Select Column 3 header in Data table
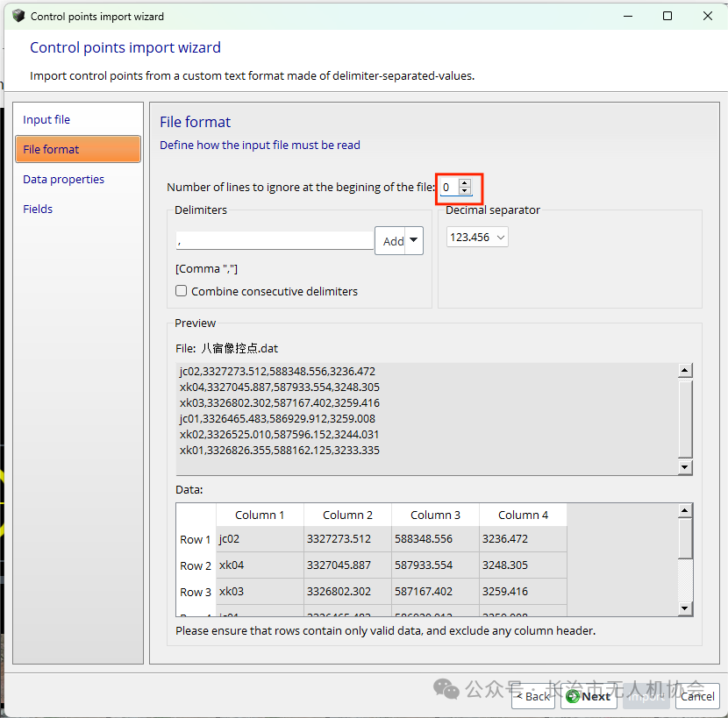The height and width of the screenshot is (718, 728). 435,515
